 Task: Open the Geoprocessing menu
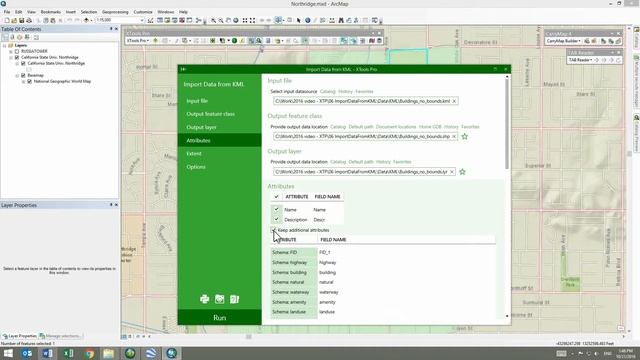(115, 12)
